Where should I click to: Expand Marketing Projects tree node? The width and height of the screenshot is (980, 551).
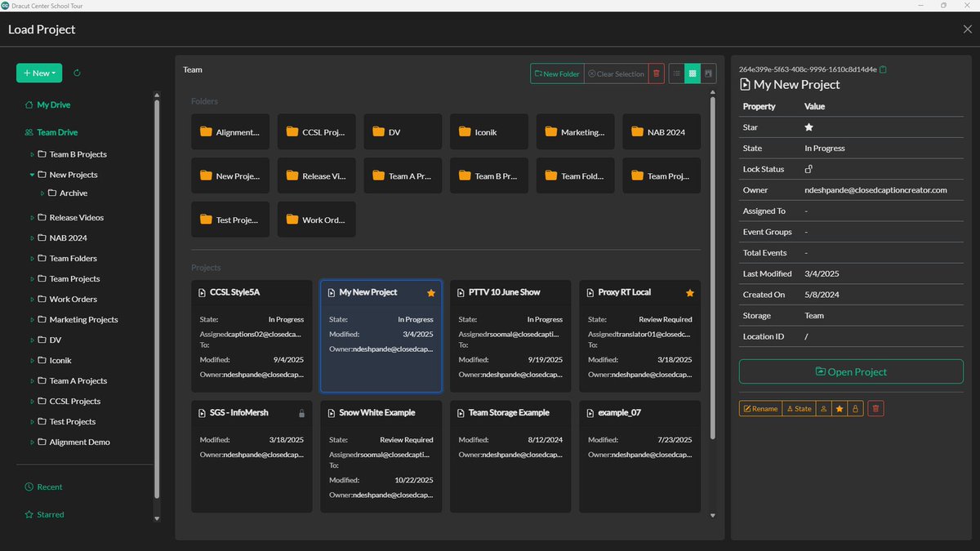point(32,320)
